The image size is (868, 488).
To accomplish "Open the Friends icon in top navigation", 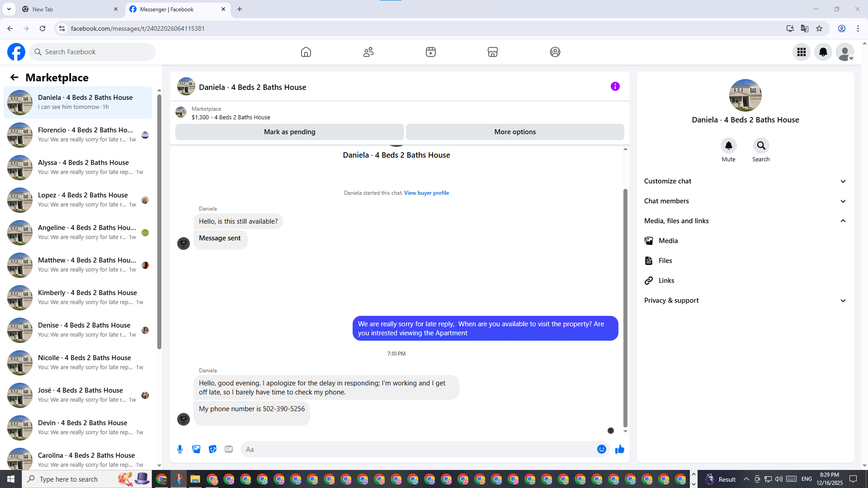I will (x=368, y=52).
